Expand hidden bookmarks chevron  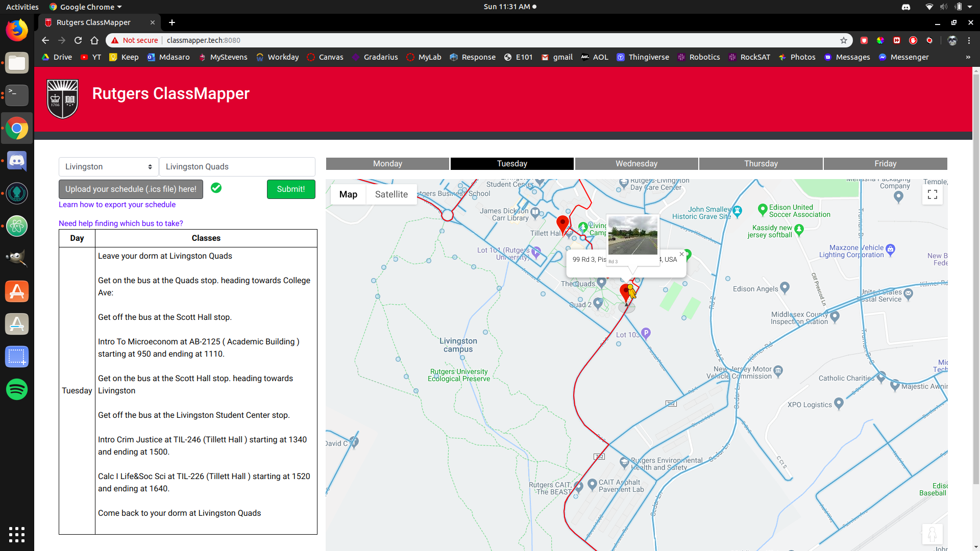(x=968, y=57)
